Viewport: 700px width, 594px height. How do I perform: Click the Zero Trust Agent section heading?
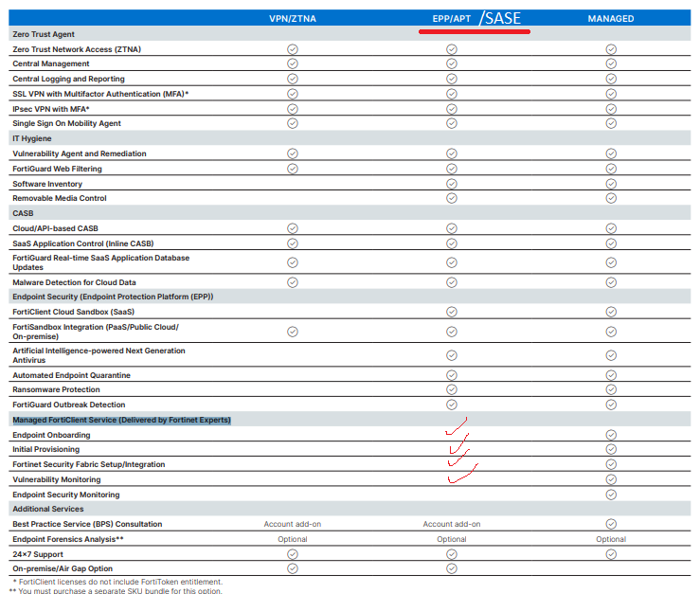pos(44,34)
